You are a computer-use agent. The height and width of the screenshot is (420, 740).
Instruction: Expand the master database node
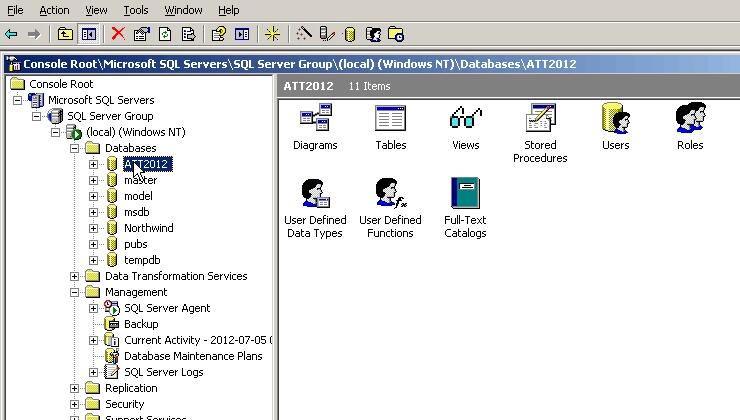pyautogui.click(x=93, y=180)
